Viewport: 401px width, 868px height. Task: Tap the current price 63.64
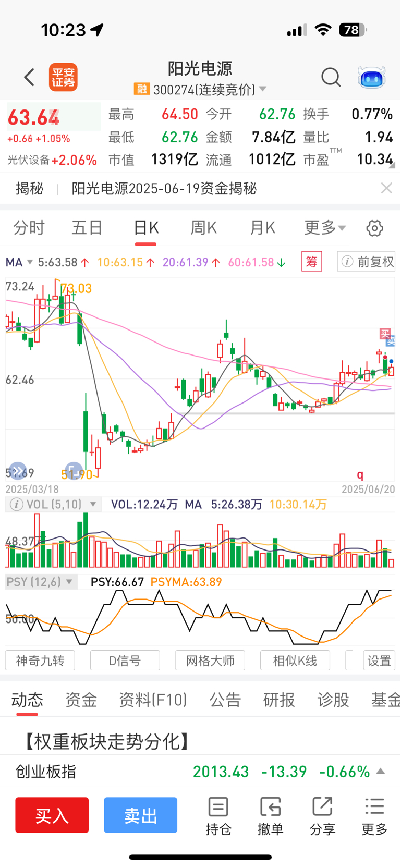[33, 118]
